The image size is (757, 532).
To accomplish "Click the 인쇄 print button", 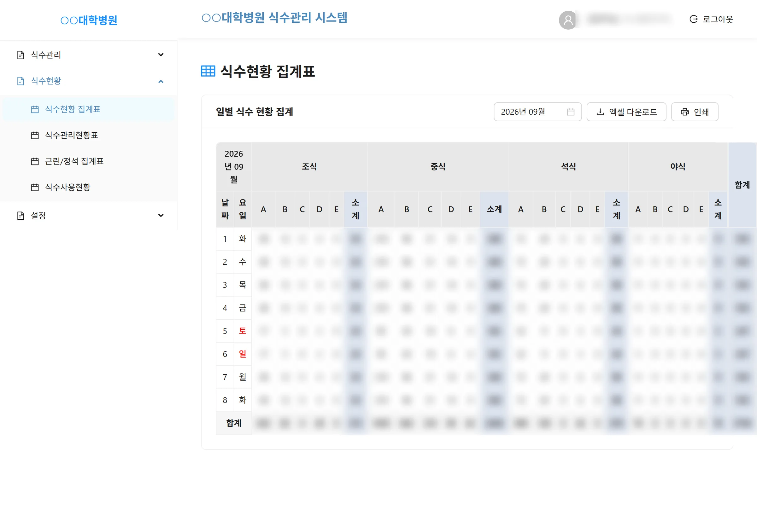I will (694, 112).
